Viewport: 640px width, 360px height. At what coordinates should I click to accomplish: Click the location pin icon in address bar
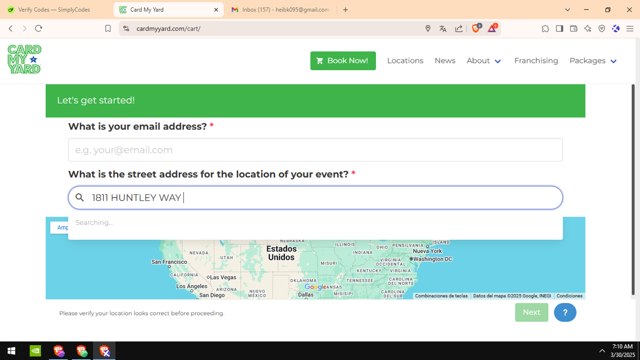tap(428, 29)
